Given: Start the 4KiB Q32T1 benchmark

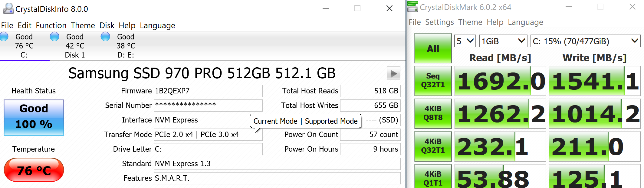Looking at the screenshot, I should (433, 146).
